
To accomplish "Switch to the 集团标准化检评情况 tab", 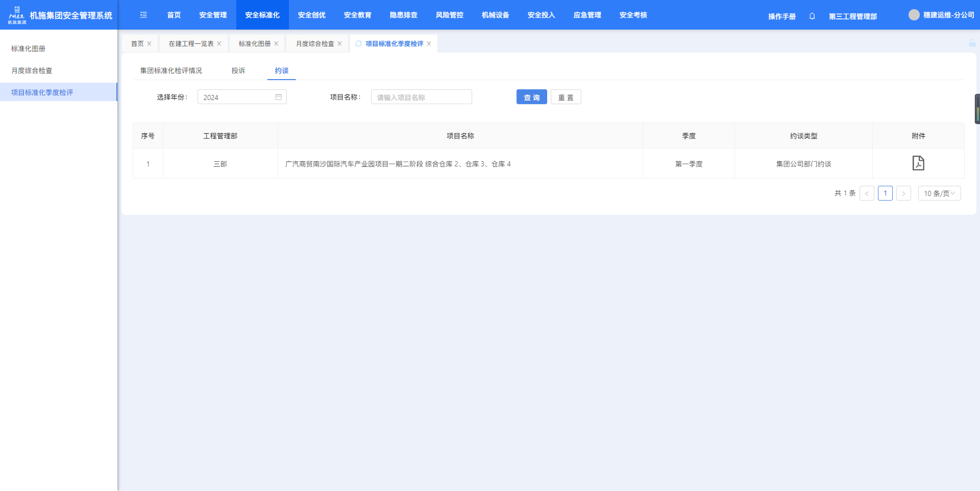I will pos(171,70).
